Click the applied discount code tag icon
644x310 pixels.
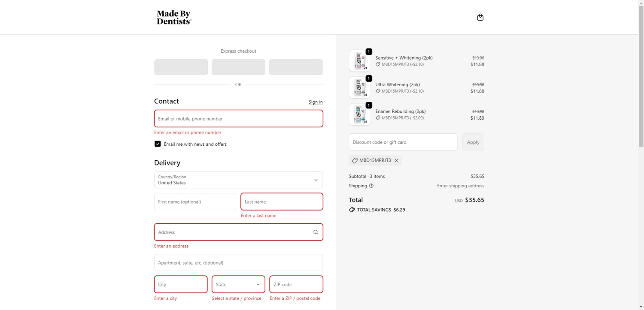click(x=355, y=160)
